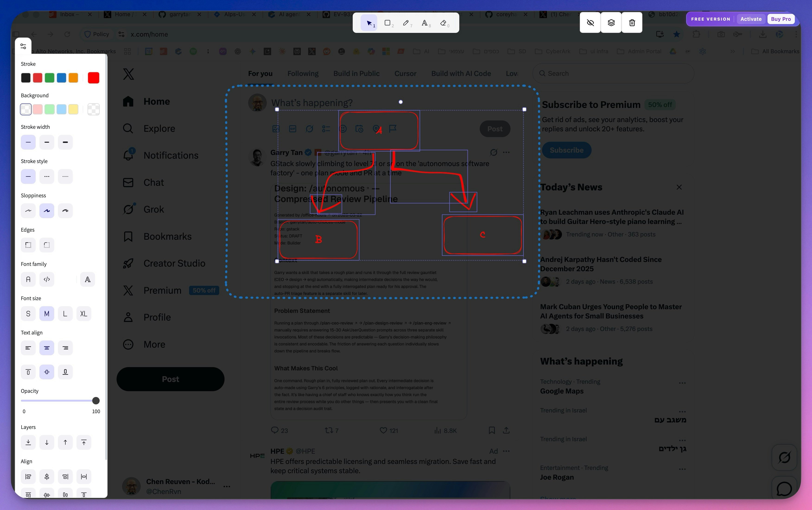
Task: Expand hidden bookmarks with the chevron
Action: click(x=733, y=51)
